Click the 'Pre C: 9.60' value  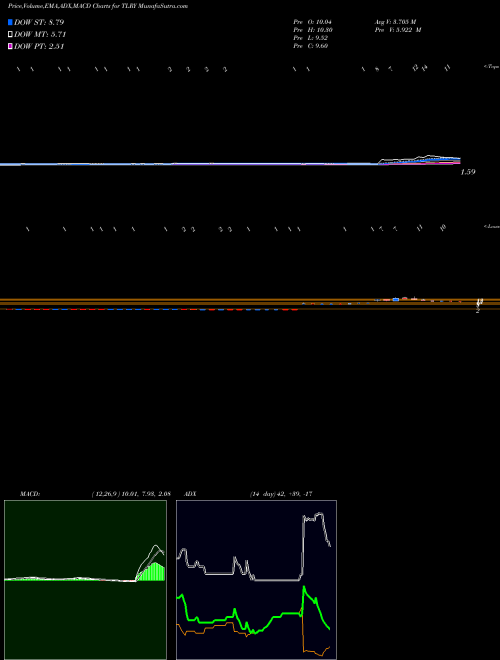(x=311, y=46)
